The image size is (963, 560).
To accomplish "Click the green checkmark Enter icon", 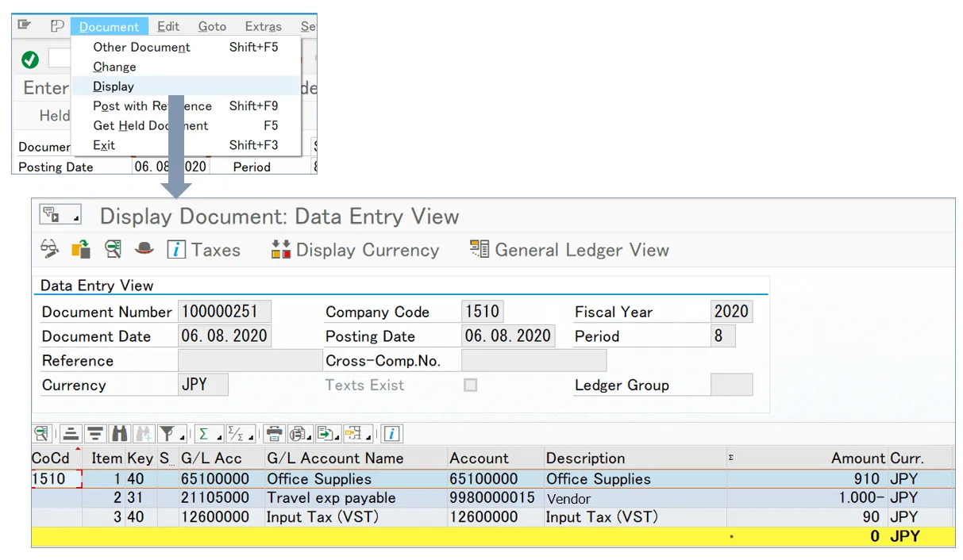I will coord(30,60).
